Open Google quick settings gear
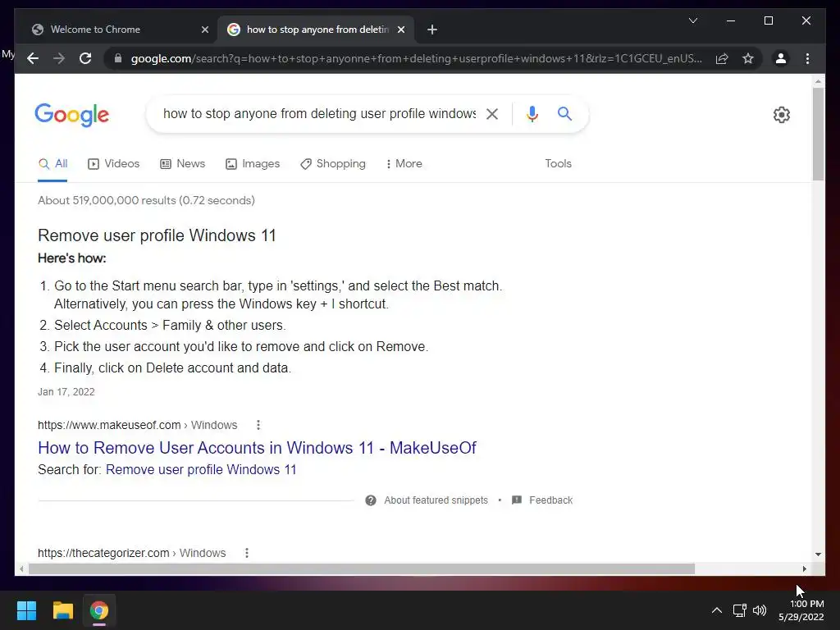 781,114
